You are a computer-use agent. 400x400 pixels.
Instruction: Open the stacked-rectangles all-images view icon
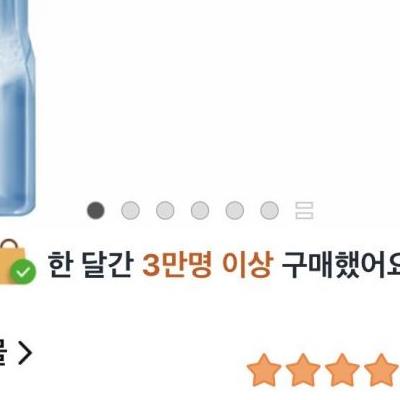pos(305,211)
